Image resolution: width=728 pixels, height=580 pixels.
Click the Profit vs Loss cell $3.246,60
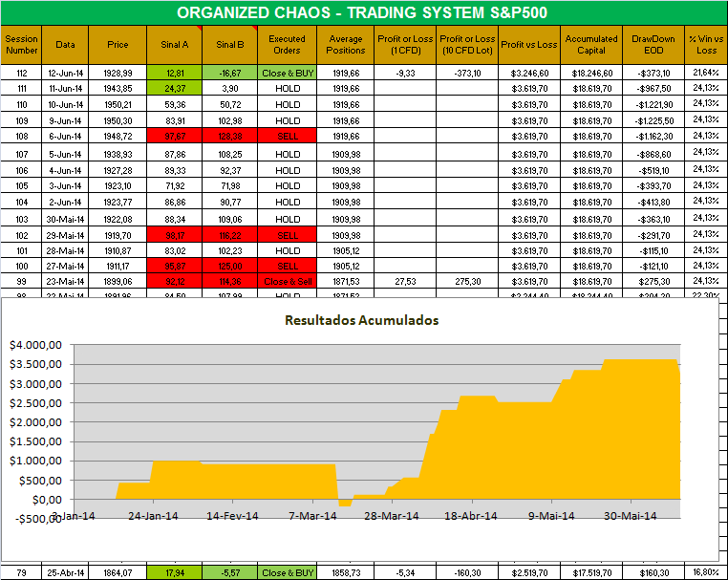coord(529,73)
